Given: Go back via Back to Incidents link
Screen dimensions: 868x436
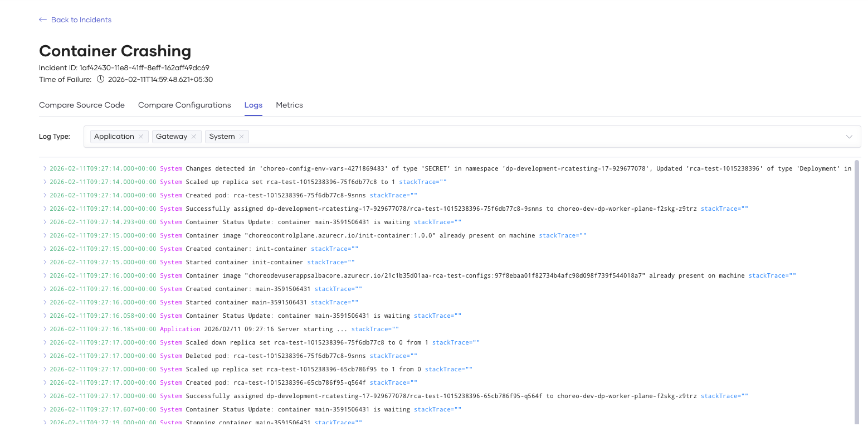Looking at the screenshot, I should pos(81,20).
